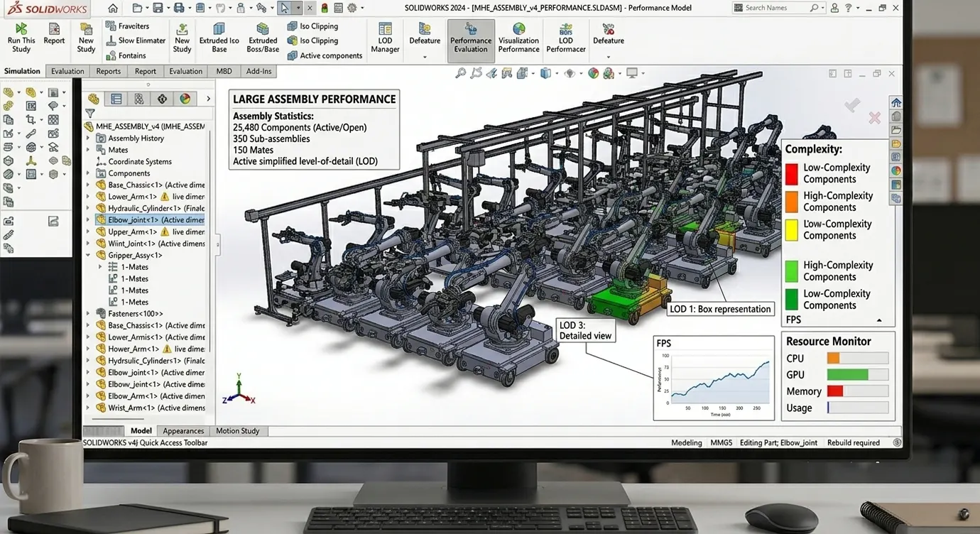Screen dimensions: 980x534
Task: Switch to the MBD ribbon tab
Action: click(224, 71)
